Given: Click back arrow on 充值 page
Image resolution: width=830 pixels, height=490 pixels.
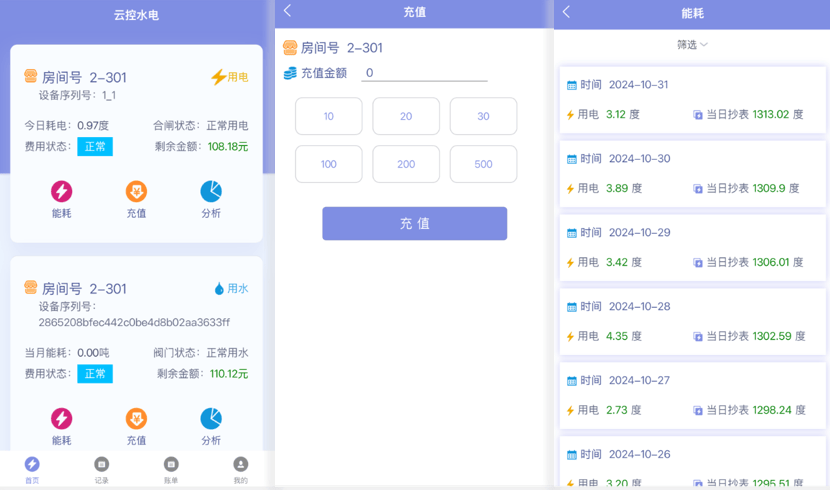Looking at the screenshot, I should tap(288, 11).
